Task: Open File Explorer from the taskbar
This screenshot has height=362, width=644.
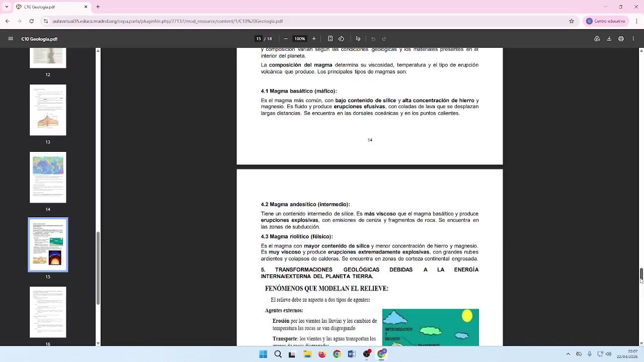Action: coord(307,354)
